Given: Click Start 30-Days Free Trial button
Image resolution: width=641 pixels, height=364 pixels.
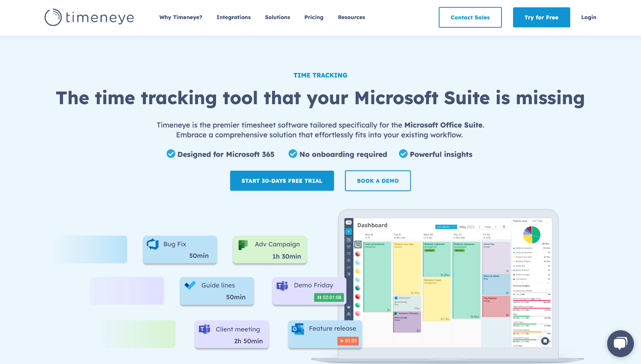Looking at the screenshot, I should (x=282, y=181).
